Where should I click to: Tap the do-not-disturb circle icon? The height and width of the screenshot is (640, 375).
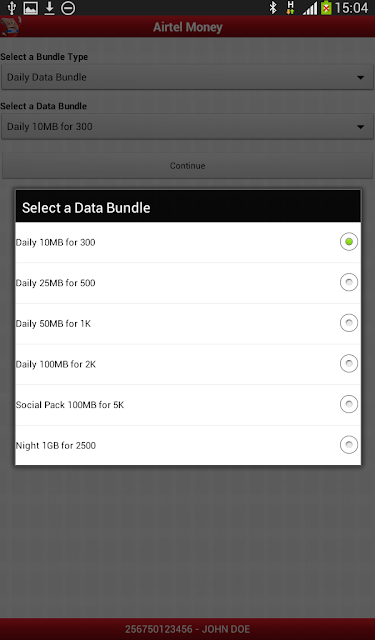pos(68,8)
